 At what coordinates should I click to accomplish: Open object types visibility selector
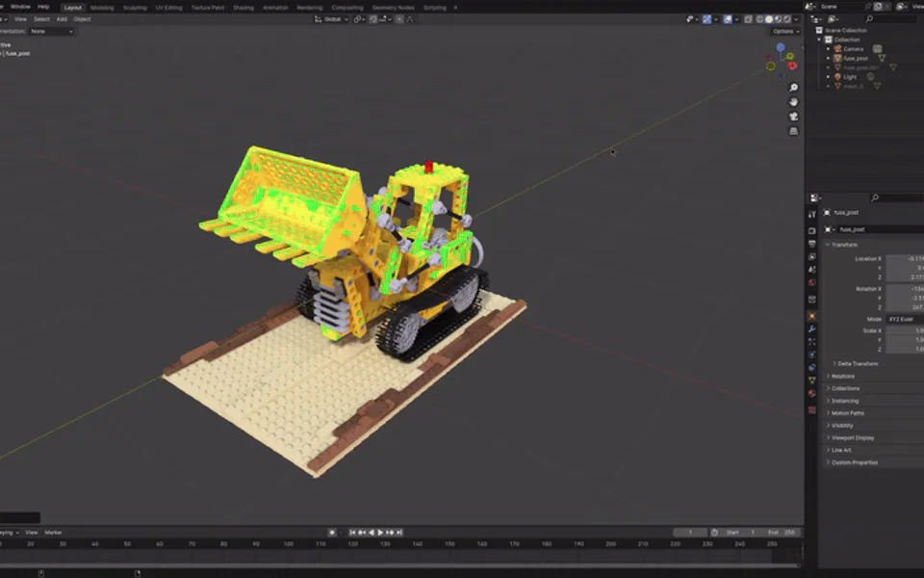[692, 19]
